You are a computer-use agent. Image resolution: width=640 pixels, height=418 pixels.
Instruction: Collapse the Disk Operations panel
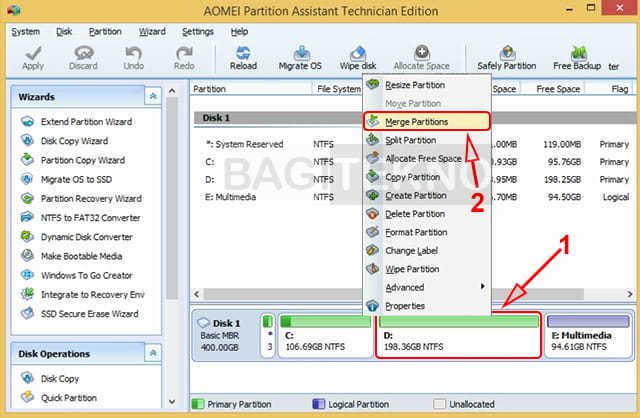click(x=153, y=353)
